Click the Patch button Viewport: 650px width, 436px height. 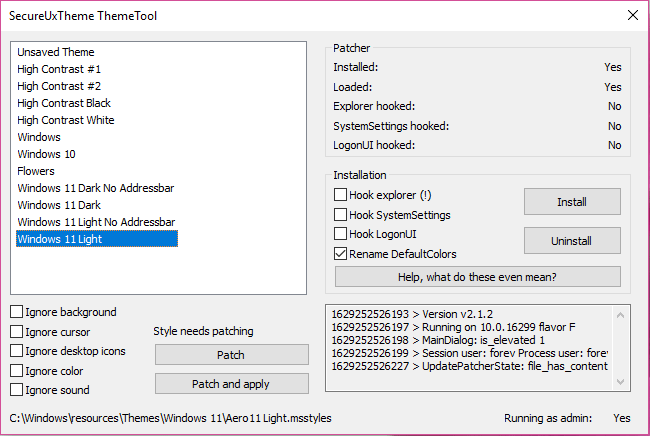coord(232,355)
